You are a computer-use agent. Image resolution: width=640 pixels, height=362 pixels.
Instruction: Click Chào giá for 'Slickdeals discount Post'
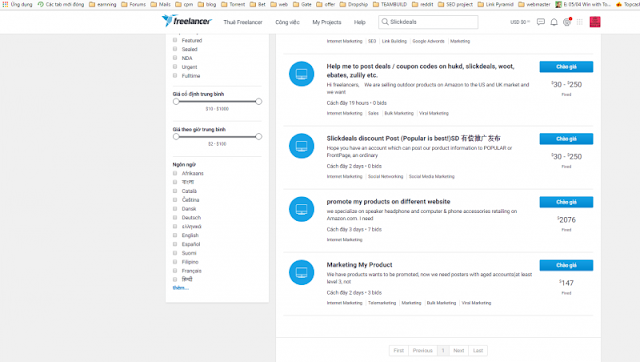566,139
